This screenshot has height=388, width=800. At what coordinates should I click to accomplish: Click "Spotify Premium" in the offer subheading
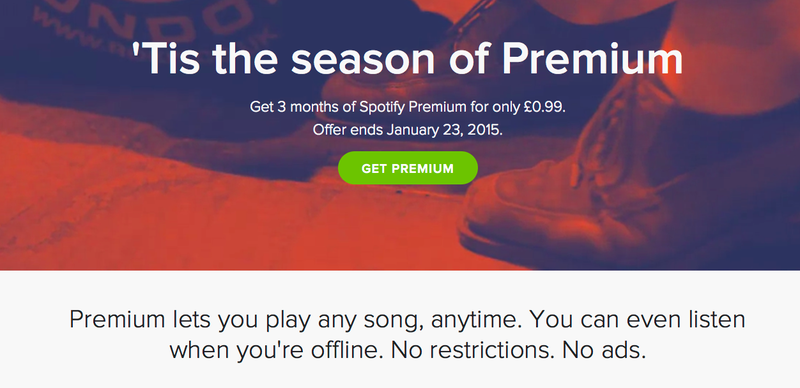coord(413,107)
